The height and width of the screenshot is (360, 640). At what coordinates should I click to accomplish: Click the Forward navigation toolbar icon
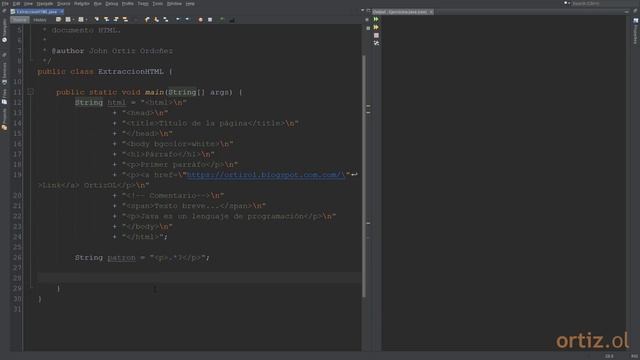pos(81,20)
